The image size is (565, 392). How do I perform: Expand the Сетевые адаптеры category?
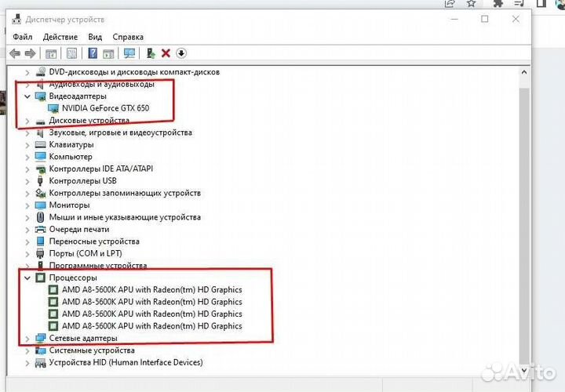click(27, 339)
